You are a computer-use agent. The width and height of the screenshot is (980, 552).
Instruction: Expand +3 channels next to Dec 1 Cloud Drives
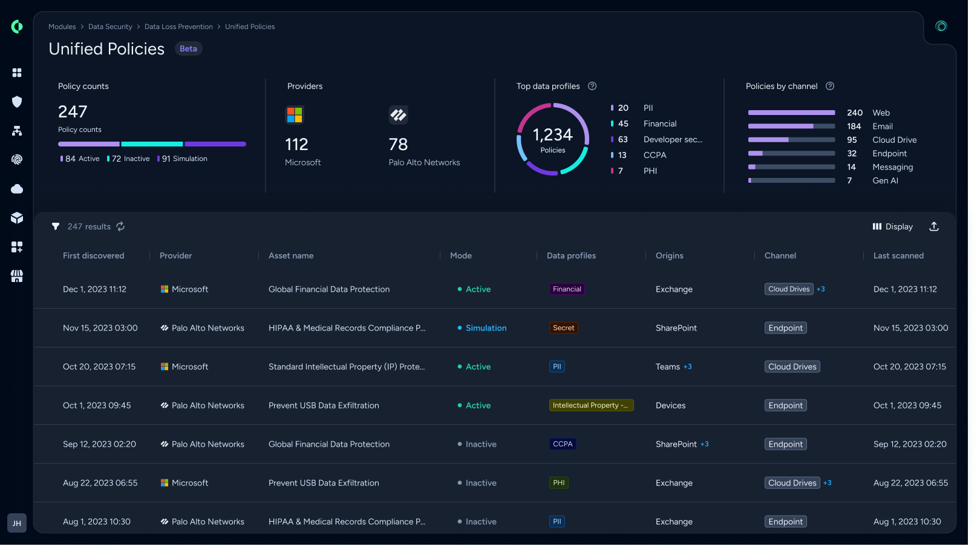831,293
